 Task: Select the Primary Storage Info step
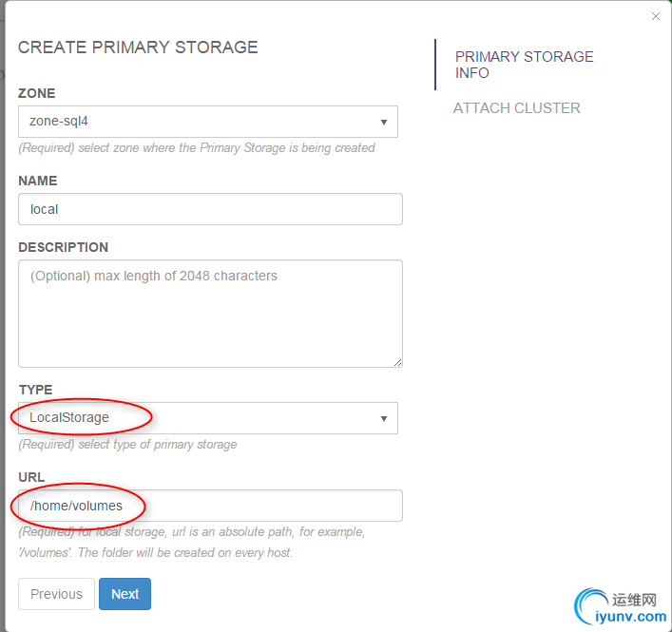524,65
